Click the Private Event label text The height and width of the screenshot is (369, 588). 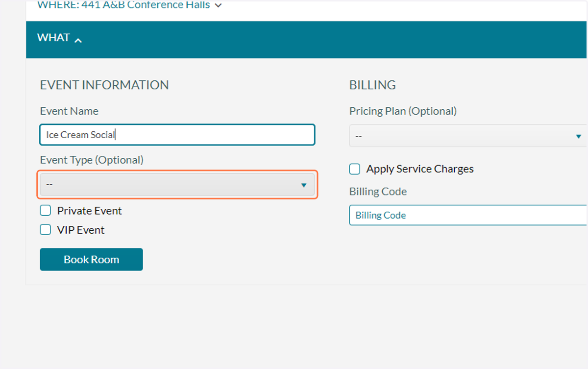(x=90, y=211)
